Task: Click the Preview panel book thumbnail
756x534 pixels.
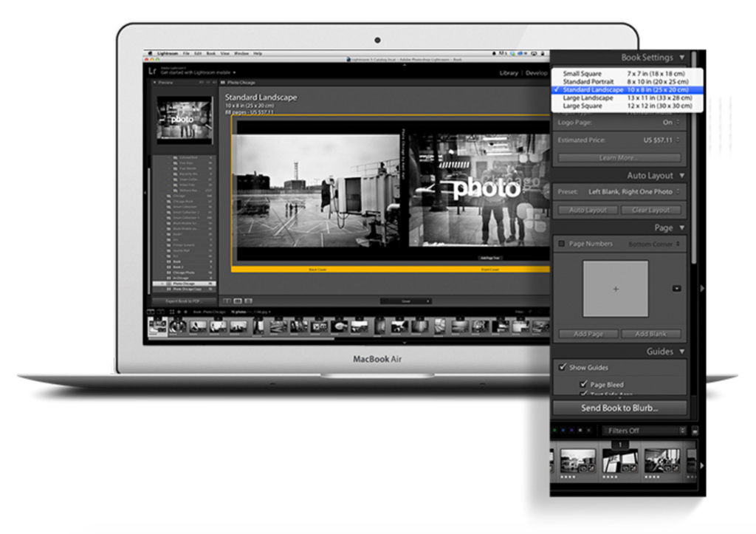Action: (x=184, y=119)
